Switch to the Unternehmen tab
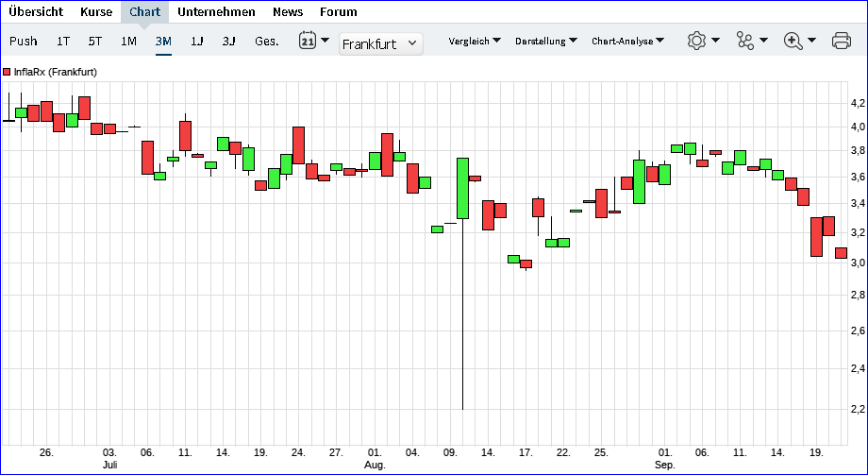Image resolution: width=868 pixels, height=475 pixels. coord(216,12)
